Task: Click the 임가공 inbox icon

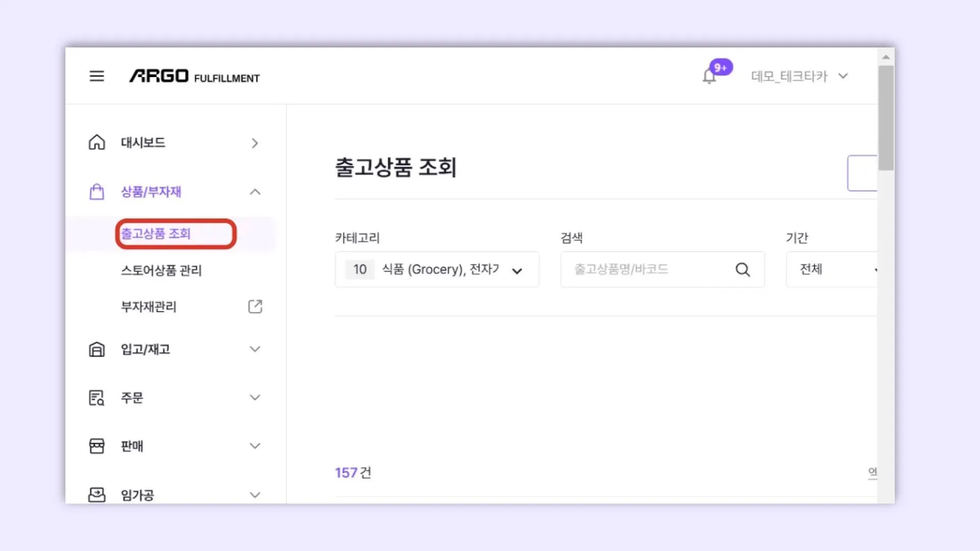Action: click(96, 494)
